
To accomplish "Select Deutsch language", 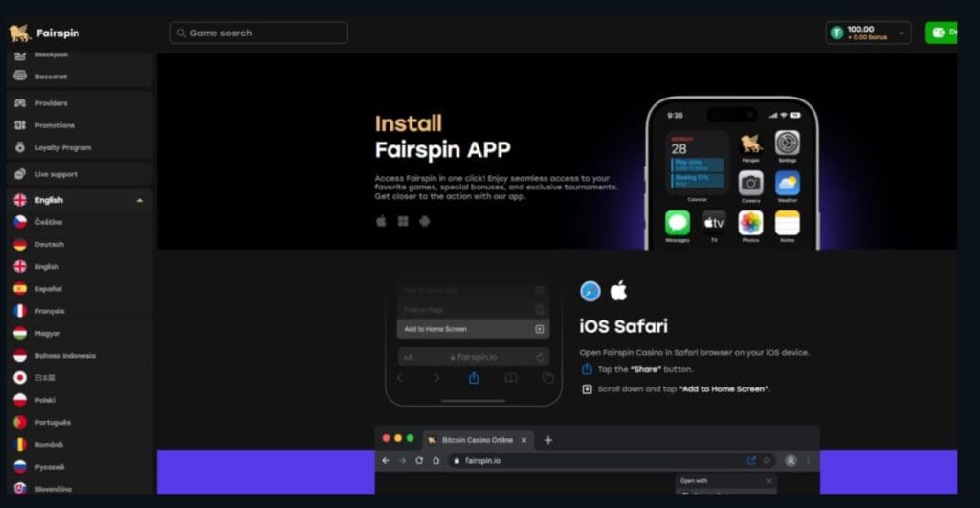I will coord(80,244).
